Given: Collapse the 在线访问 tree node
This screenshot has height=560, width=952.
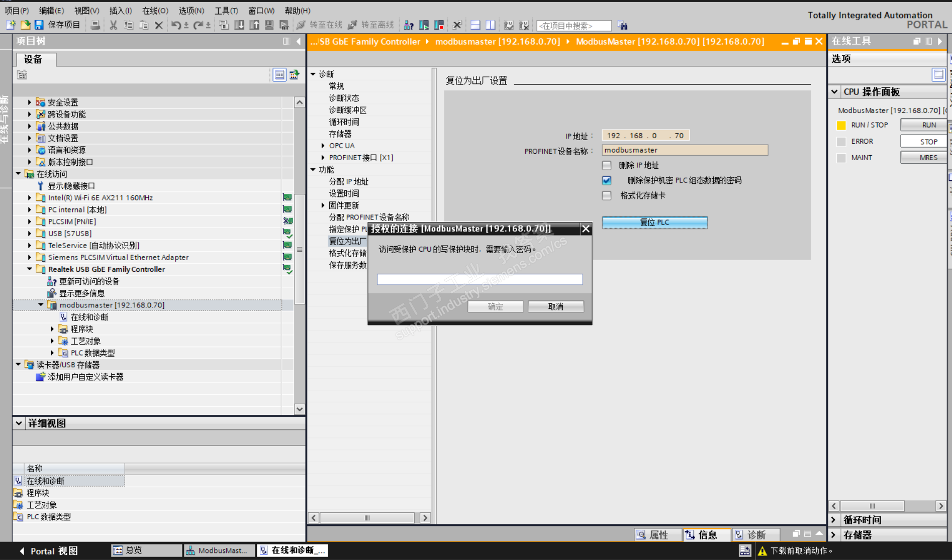Looking at the screenshot, I should 19,174.
